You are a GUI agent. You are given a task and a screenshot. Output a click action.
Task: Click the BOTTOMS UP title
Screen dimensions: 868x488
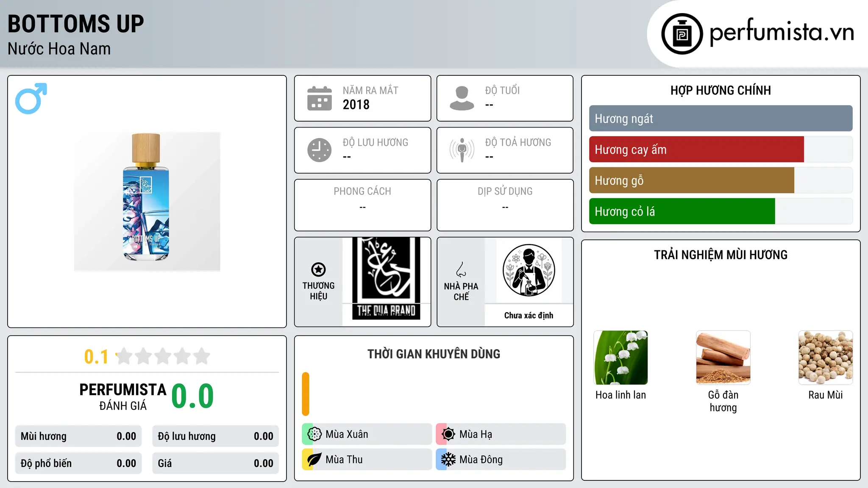76,24
